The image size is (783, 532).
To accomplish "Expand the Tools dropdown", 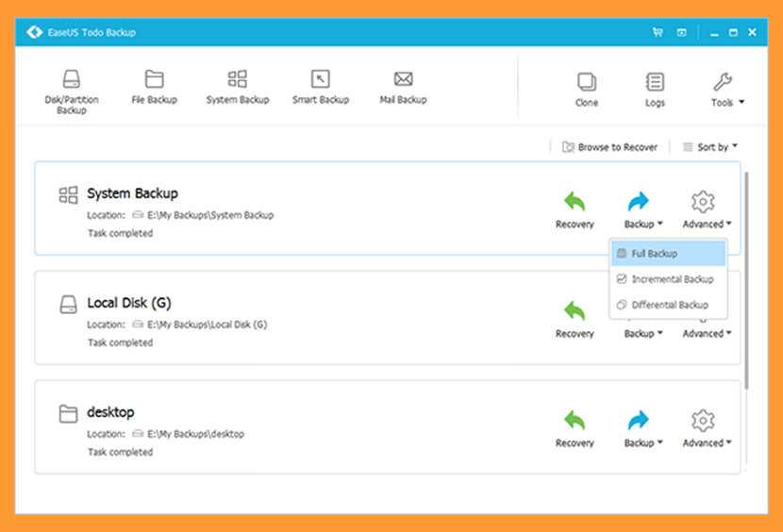I will pos(726,89).
